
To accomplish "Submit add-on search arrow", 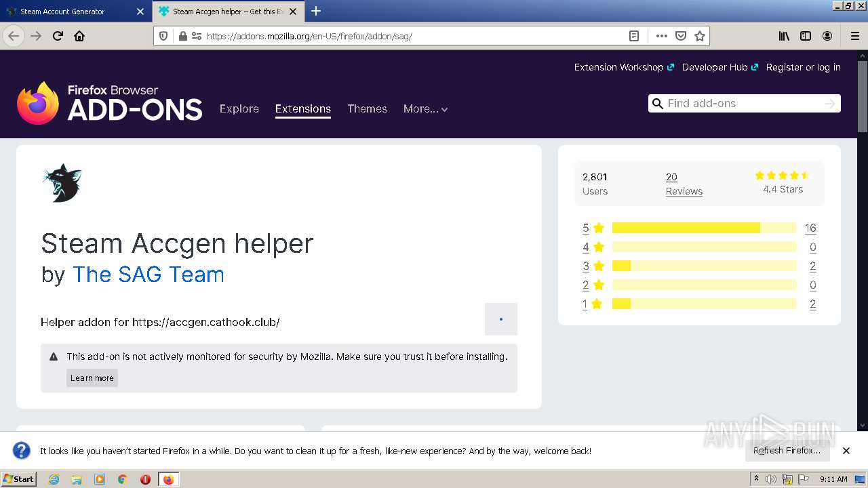I will pos(829,104).
